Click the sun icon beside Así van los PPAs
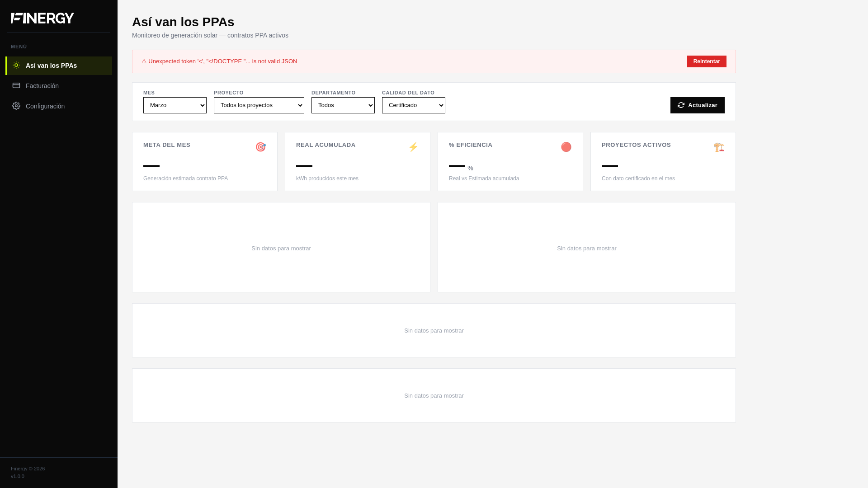The image size is (868, 488). click(x=16, y=65)
